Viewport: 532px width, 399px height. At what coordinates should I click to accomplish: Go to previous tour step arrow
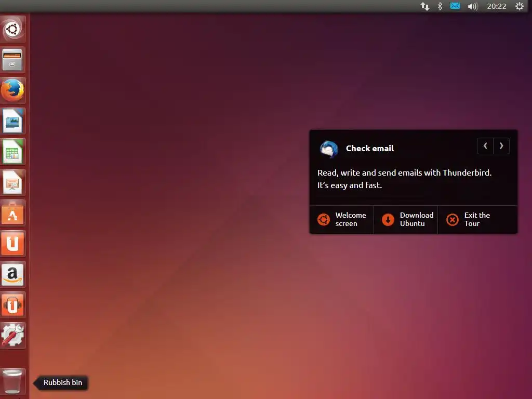(485, 146)
